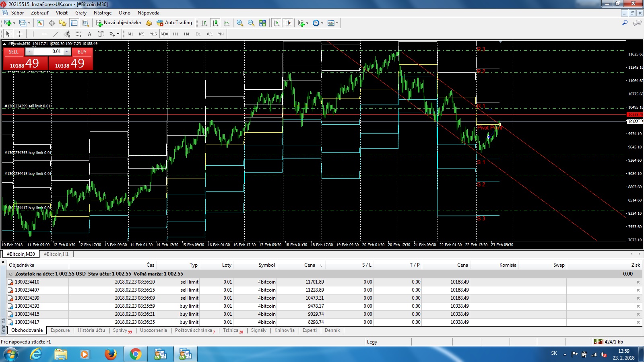Select the trendline drawing tool
Viewport: 644px width, 362px height.
coord(56,34)
